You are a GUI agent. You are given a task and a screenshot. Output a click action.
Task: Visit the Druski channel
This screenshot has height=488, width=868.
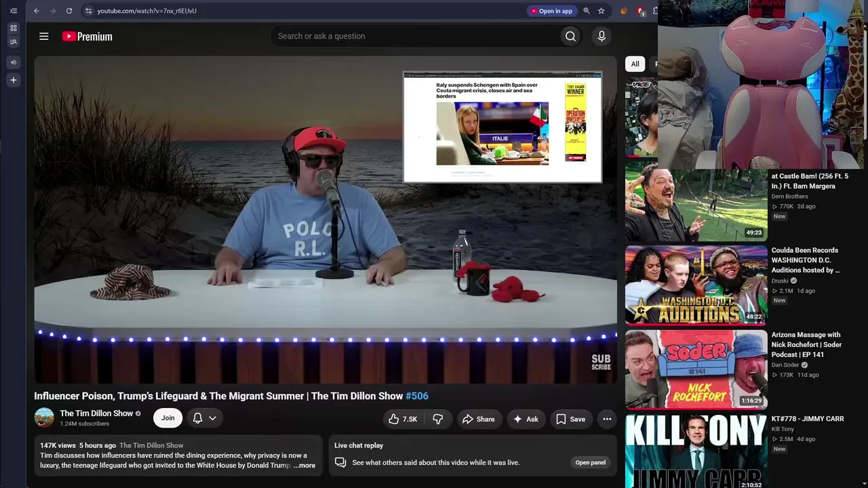click(782, 281)
